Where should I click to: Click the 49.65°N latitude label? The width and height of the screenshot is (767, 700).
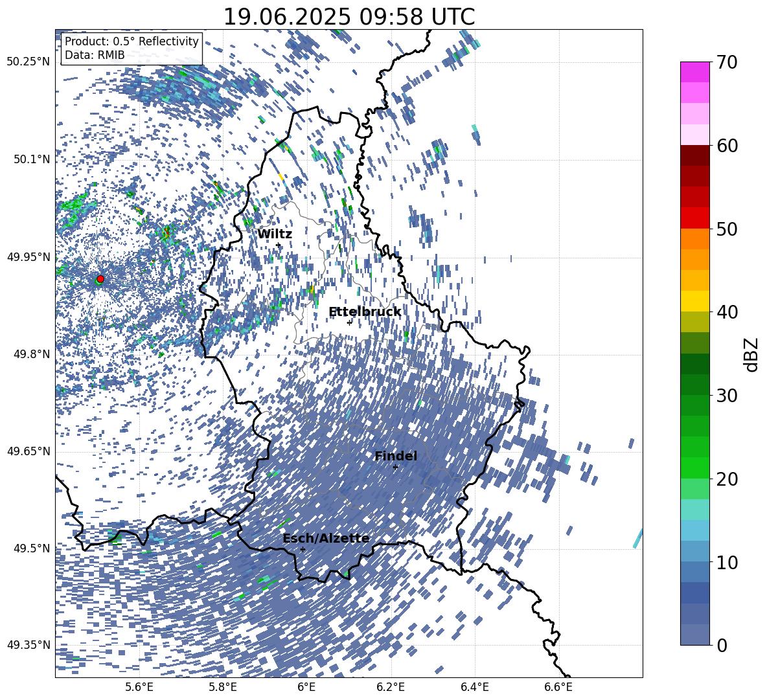click(28, 451)
